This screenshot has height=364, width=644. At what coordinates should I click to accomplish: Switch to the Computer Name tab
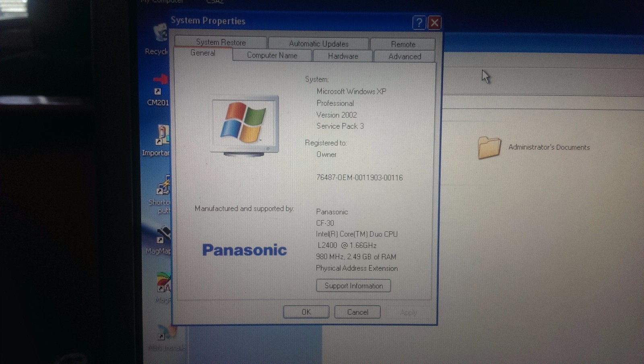272,56
